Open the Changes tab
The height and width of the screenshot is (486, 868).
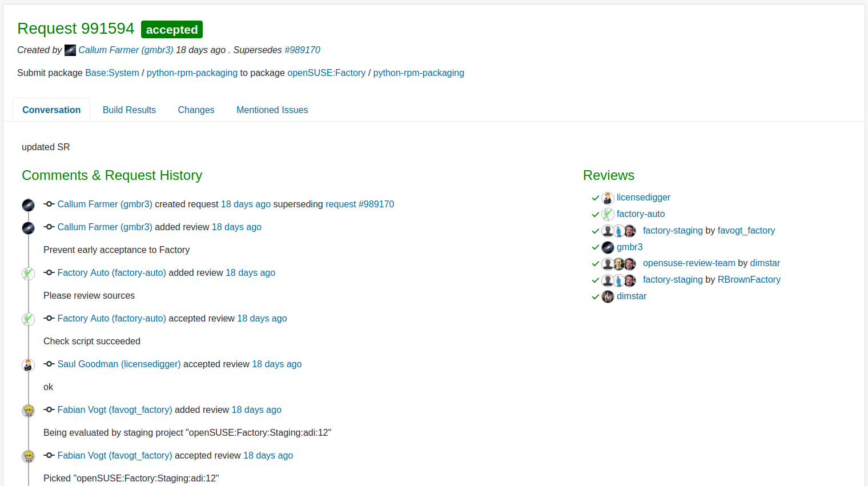pos(196,110)
